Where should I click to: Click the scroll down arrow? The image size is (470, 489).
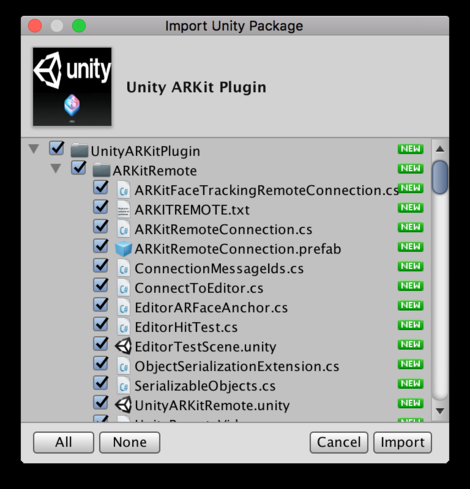(x=440, y=411)
